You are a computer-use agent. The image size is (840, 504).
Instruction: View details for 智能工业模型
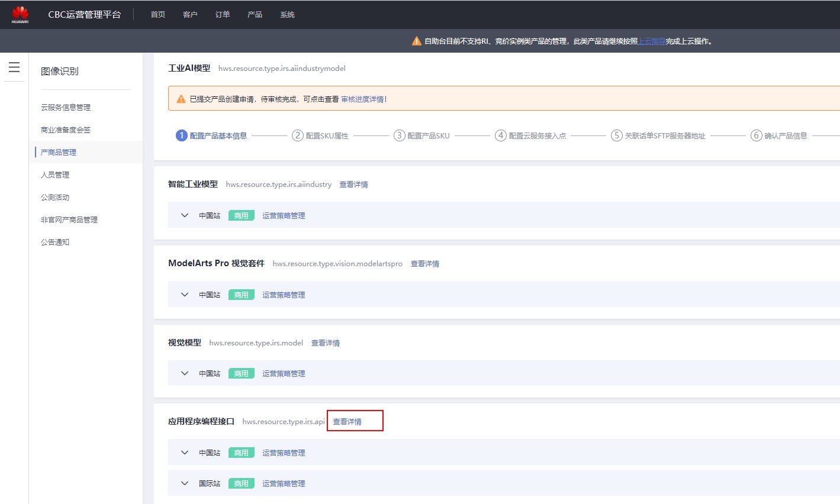[353, 185]
